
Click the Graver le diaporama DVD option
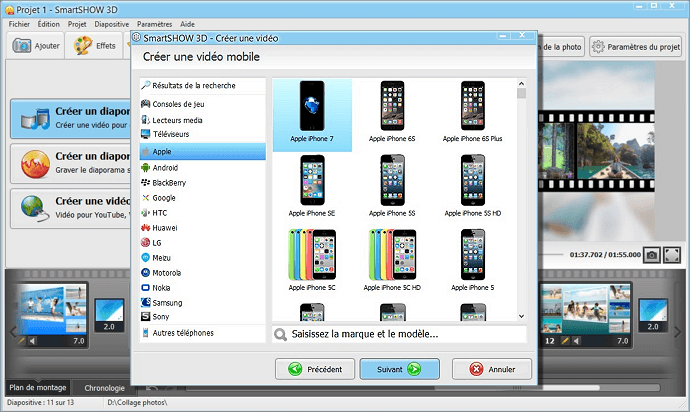[71, 163]
